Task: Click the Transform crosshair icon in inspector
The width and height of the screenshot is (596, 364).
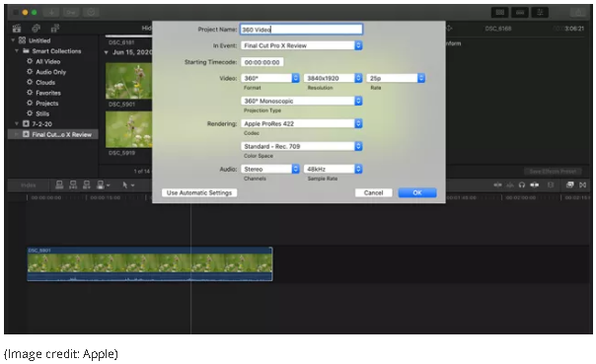Action: click(449, 29)
